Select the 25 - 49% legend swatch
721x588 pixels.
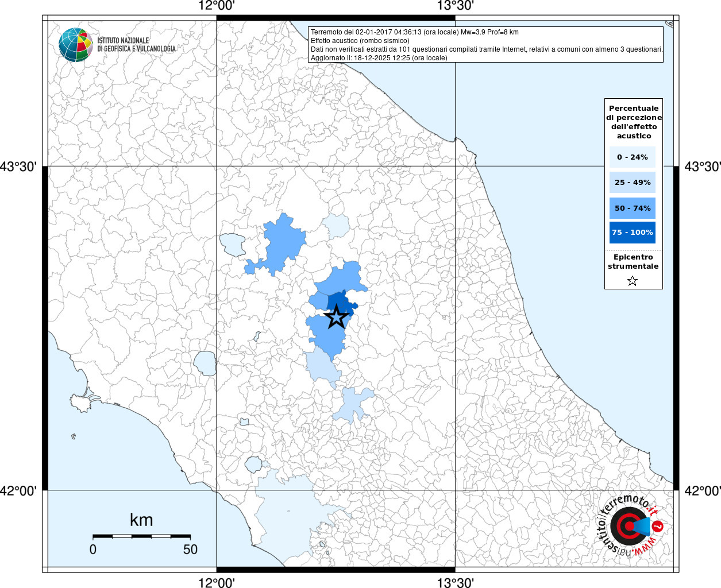coord(633,182)
